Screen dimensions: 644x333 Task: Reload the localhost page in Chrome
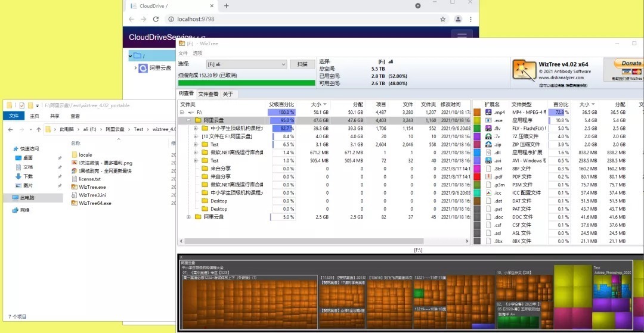(156, 19)
